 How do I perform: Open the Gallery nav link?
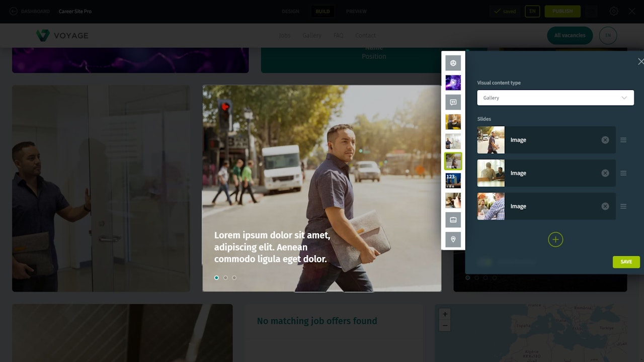coord(312,35)
